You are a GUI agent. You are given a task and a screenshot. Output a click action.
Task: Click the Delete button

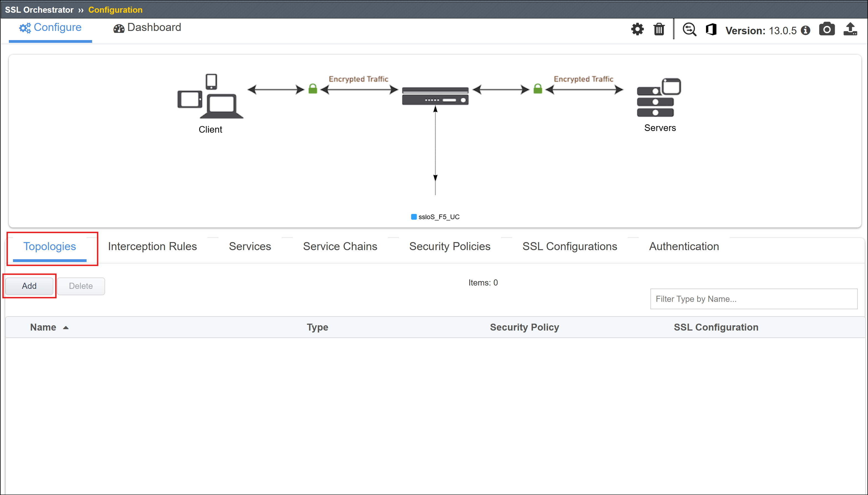81,286
